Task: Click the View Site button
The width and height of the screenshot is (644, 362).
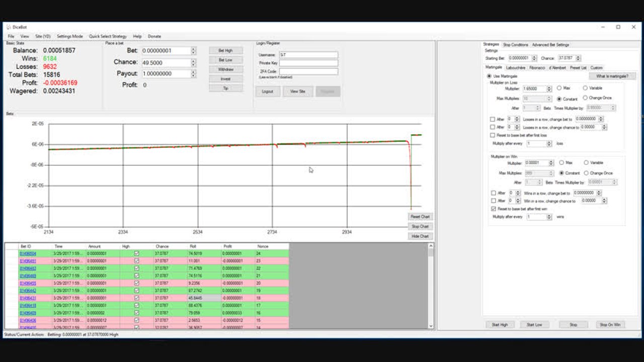Action: (x=298, y=92)
